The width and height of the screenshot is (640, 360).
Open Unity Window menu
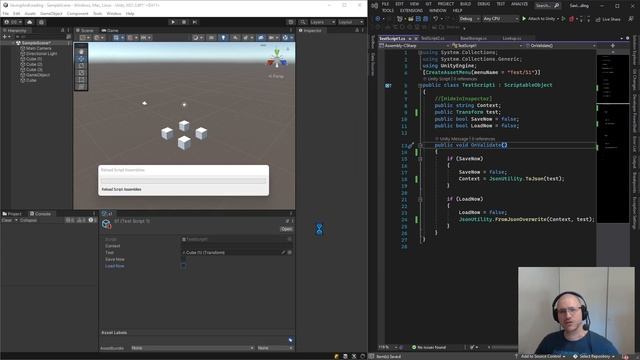click(x=114, y=13)
